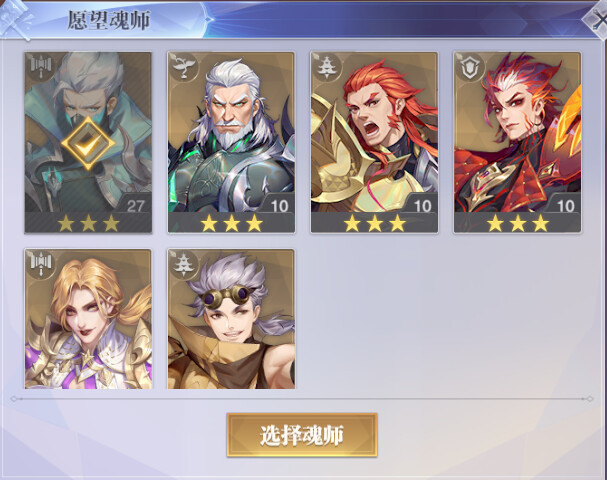Click the tower class icon on red warrior
The height and width of the screenshot is (480, 607).
click(x=327, y=67)
